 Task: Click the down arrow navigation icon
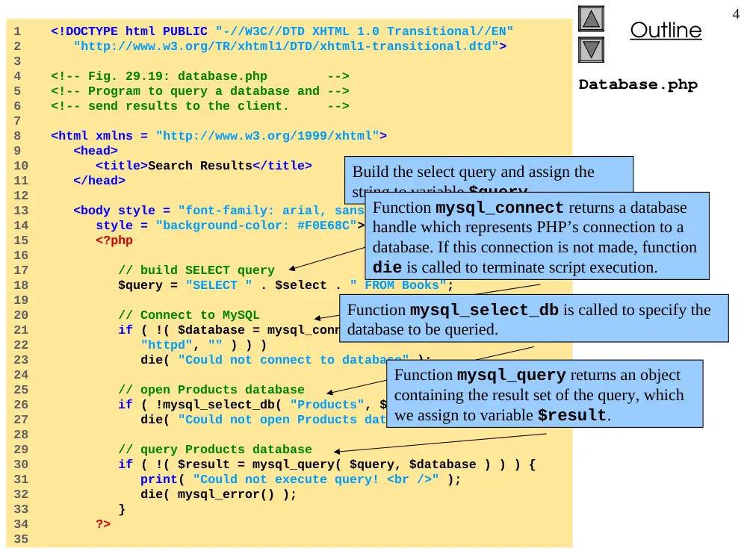pyautogui.click(x=591, y=49)
